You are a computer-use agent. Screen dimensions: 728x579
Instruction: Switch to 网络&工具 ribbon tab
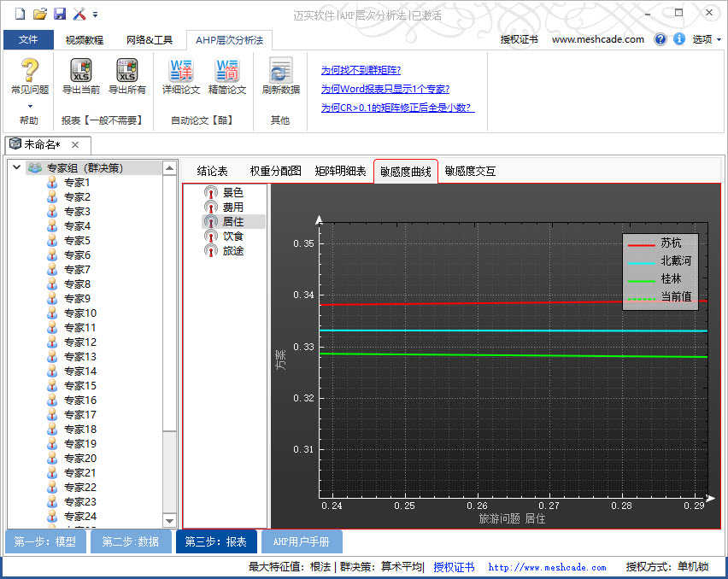click(x=149, y=40)
